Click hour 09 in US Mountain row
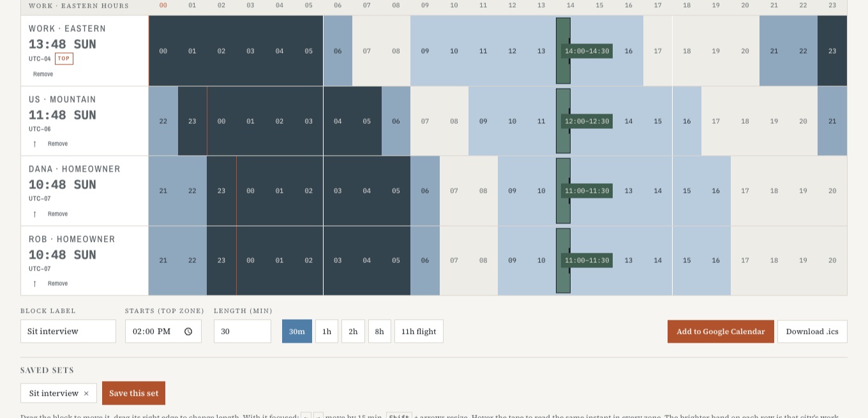Viewport: 868px width, 418px height. (x=483, y=121)
